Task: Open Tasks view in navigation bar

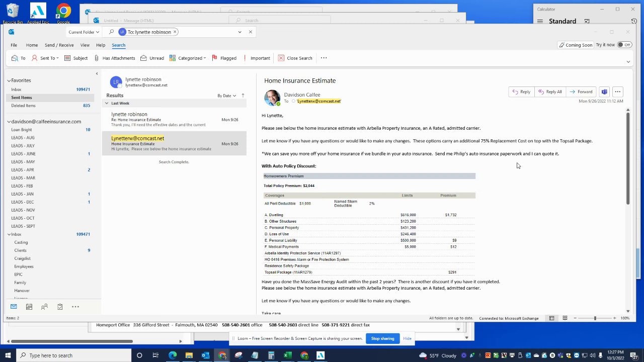Action: click(60, 307)
